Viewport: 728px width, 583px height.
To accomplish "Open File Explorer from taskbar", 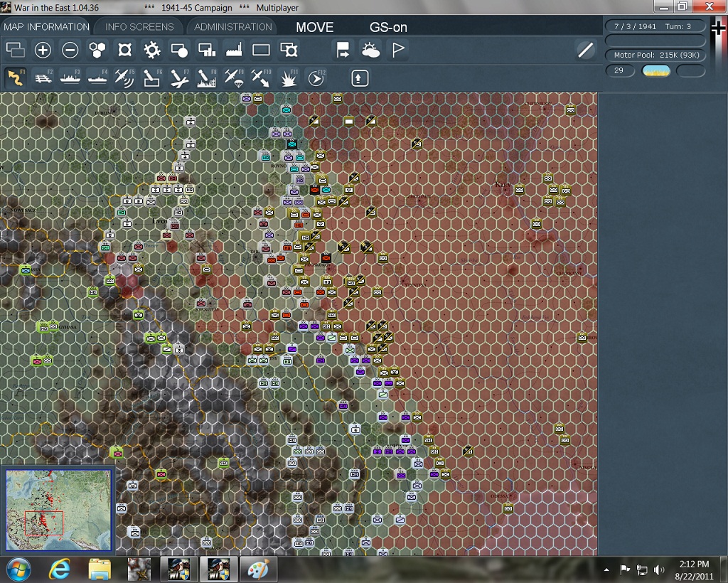I will pos(100,569).
